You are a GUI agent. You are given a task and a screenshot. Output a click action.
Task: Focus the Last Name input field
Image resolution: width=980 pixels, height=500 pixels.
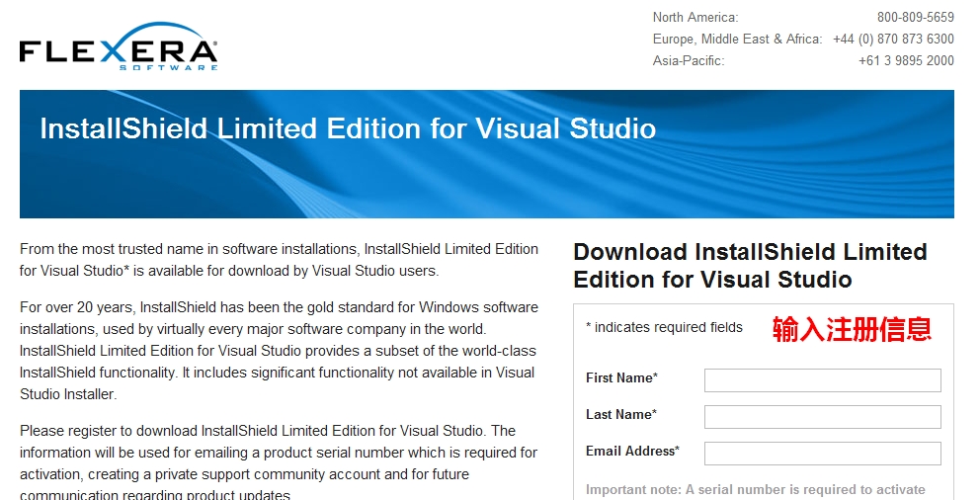click(823, 417)
